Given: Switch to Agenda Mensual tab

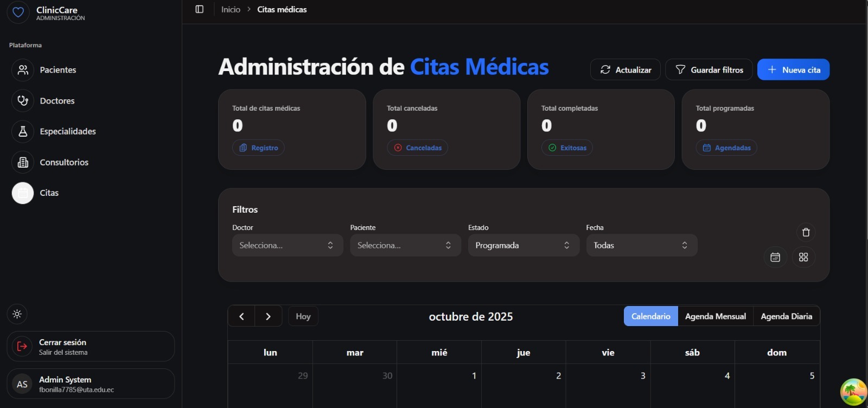Looking at the screenshot, I should 716,316.
